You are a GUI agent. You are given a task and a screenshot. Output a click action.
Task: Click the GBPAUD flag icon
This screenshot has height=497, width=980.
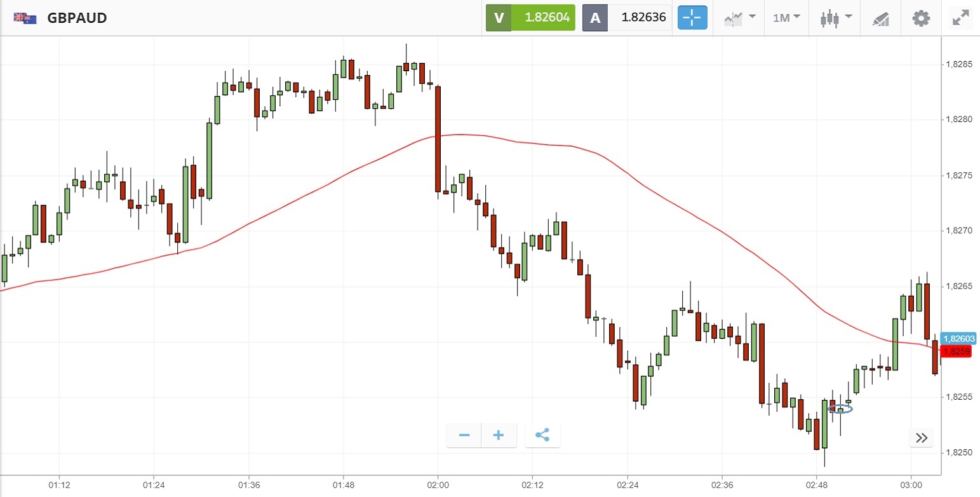(x=25, y=18)
